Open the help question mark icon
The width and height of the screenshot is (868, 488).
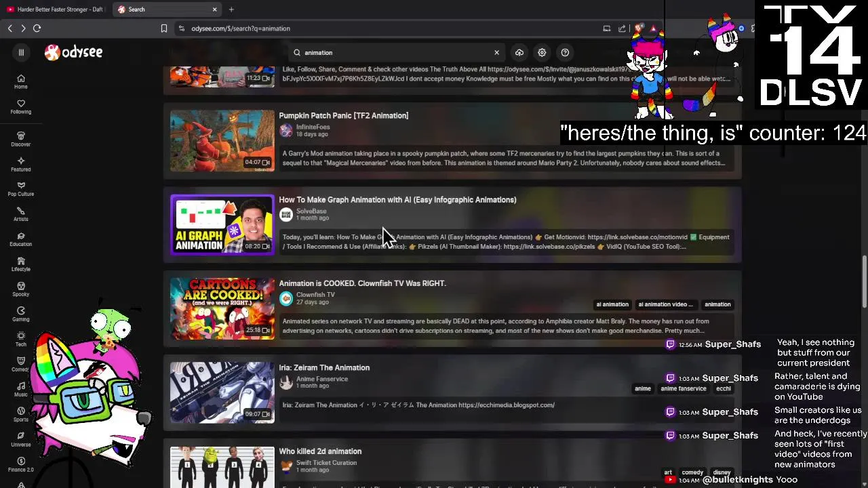pyautogui.click(x=565, y=52)
